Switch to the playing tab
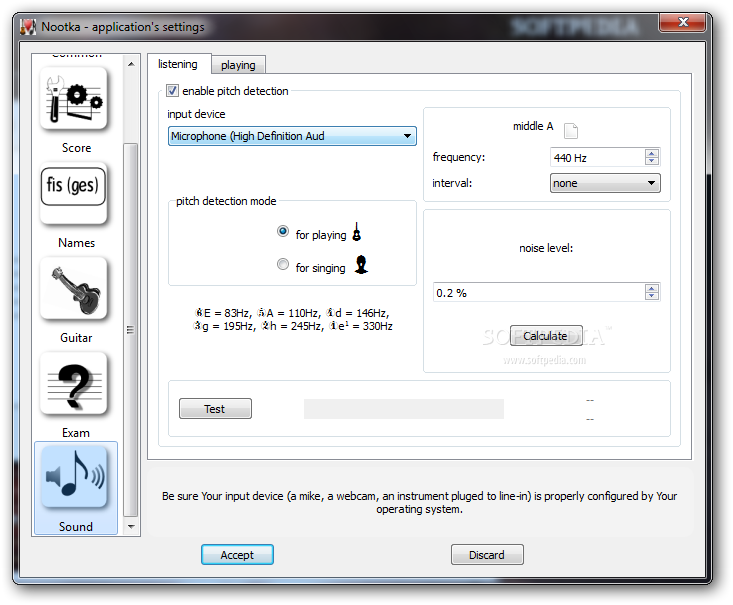 (x=238, y=65)
